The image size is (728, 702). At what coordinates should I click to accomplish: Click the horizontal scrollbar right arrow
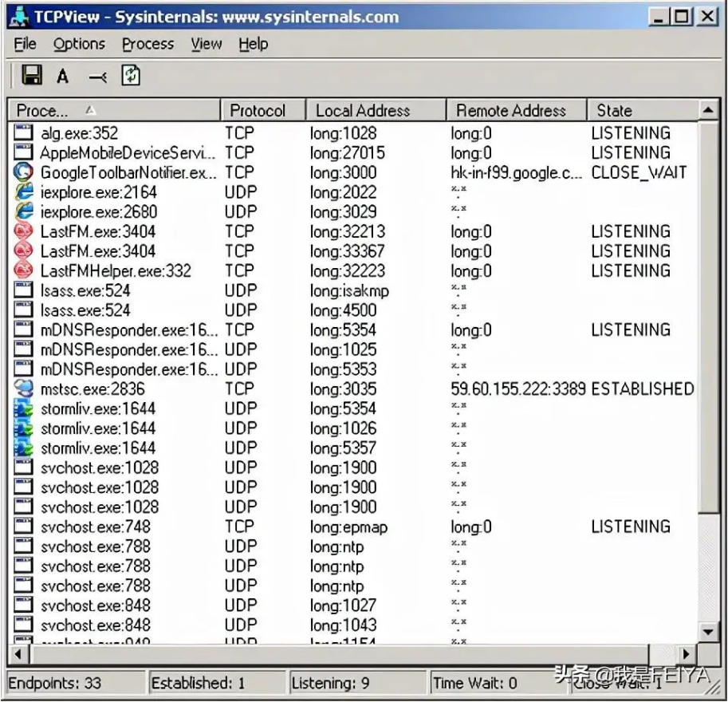pyautogui.click(x=686, y=654)
